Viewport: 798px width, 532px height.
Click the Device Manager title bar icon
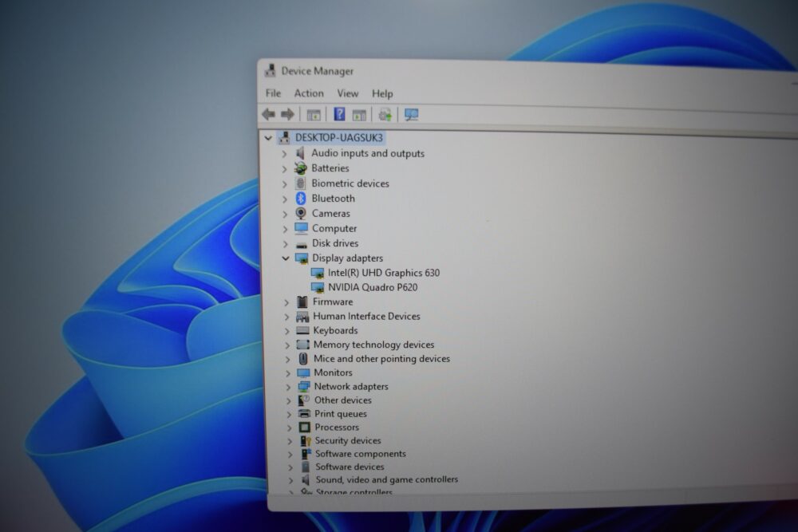tap(271, 71)
